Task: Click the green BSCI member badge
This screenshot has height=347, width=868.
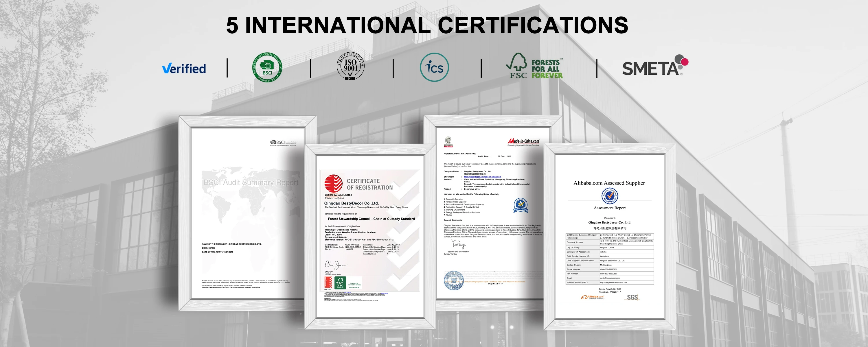Action: tap(267, 67)
